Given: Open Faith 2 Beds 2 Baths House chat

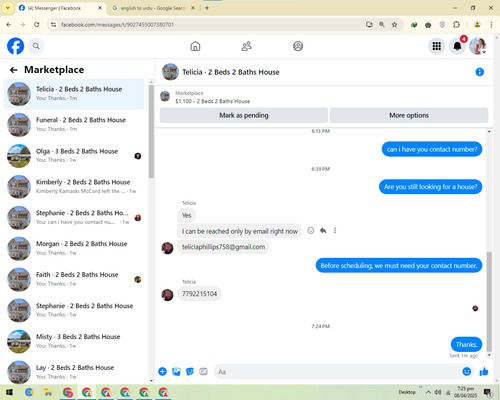Looking at the screenshot, I should point(74,279).
